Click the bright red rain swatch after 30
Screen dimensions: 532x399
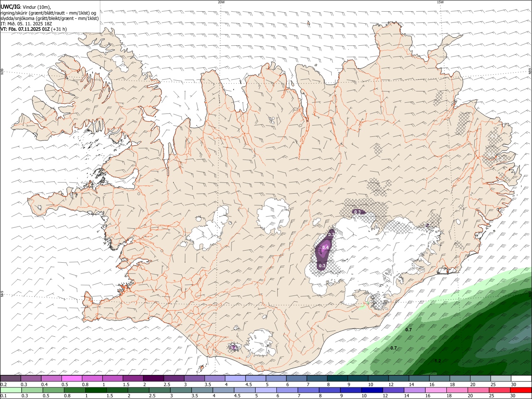click(521, 390)
